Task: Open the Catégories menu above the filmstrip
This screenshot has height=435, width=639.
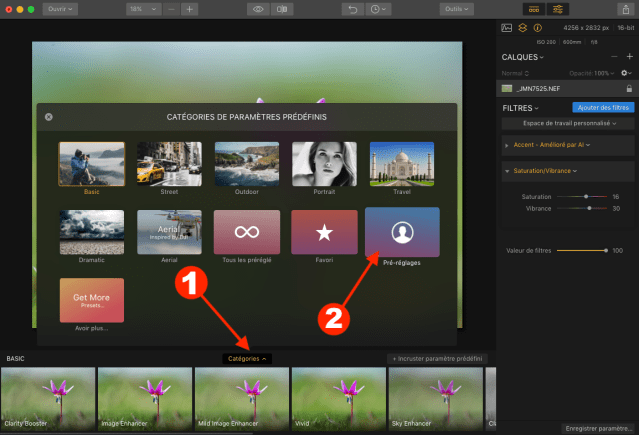Action: coord(247,358)
